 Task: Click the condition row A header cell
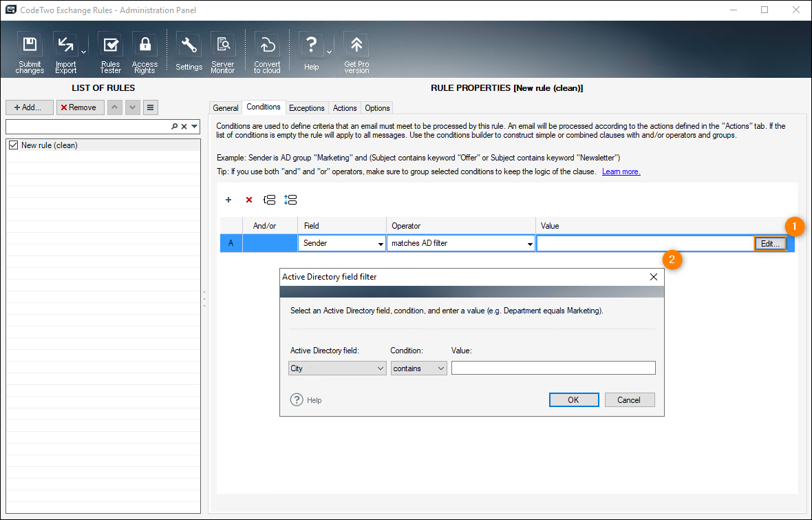tap(231, 243)
